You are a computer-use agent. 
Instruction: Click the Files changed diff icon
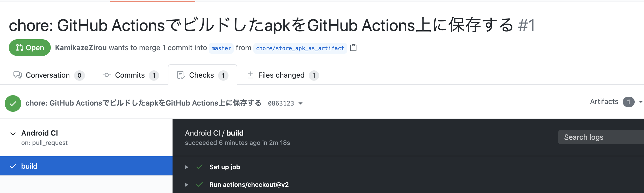click(250, 75)
